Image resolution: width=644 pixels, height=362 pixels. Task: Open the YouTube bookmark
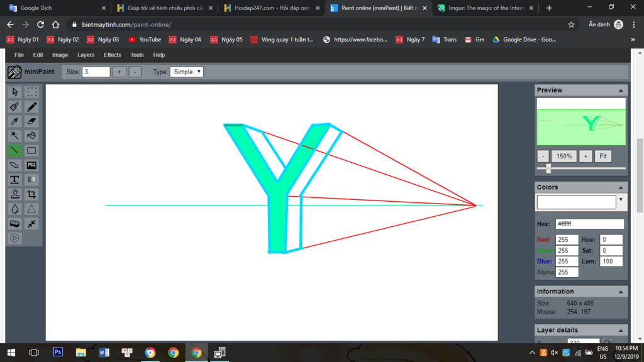point(145,40)
